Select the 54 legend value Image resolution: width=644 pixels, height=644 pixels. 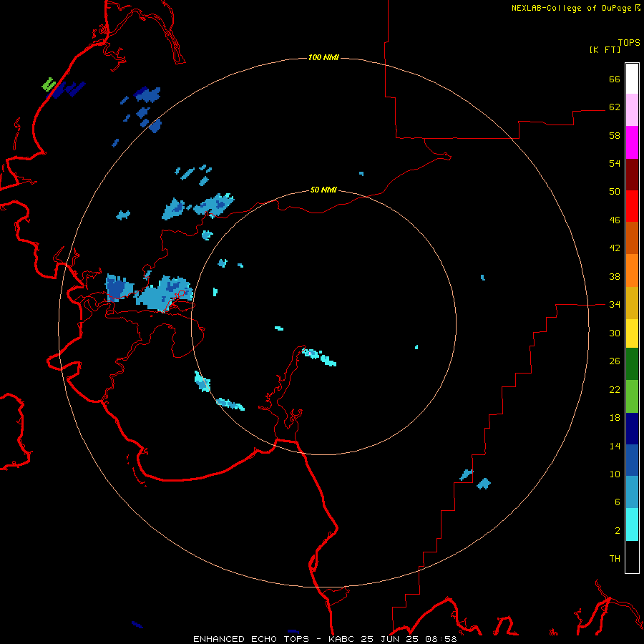(x=615, y=163)
